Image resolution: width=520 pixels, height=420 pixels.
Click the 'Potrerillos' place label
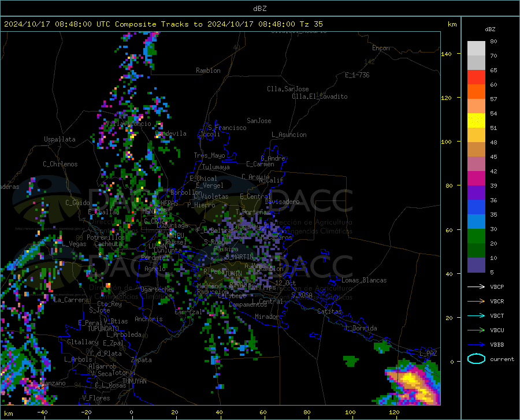(106, 237)
